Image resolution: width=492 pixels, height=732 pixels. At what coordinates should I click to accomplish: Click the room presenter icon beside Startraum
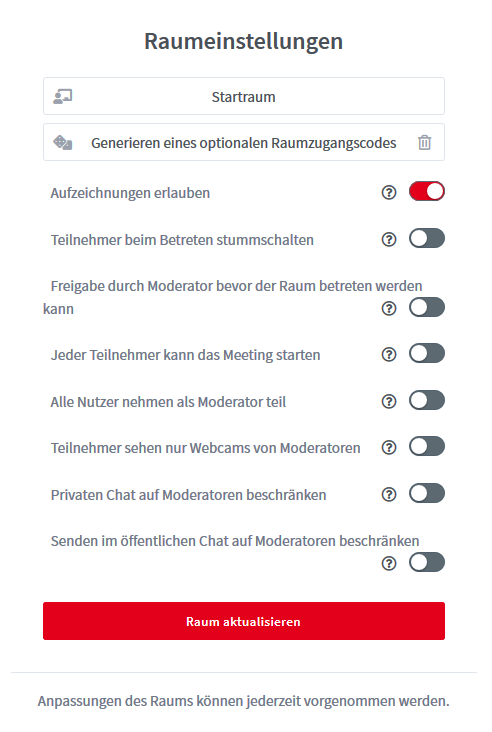click(x=63, y=97)
